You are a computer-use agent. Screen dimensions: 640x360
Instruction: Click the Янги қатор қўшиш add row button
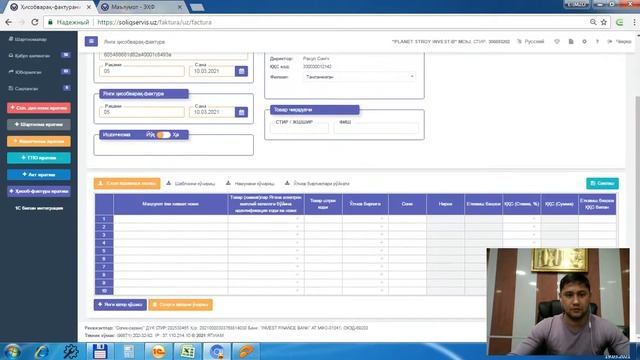[x=120, y=305]
